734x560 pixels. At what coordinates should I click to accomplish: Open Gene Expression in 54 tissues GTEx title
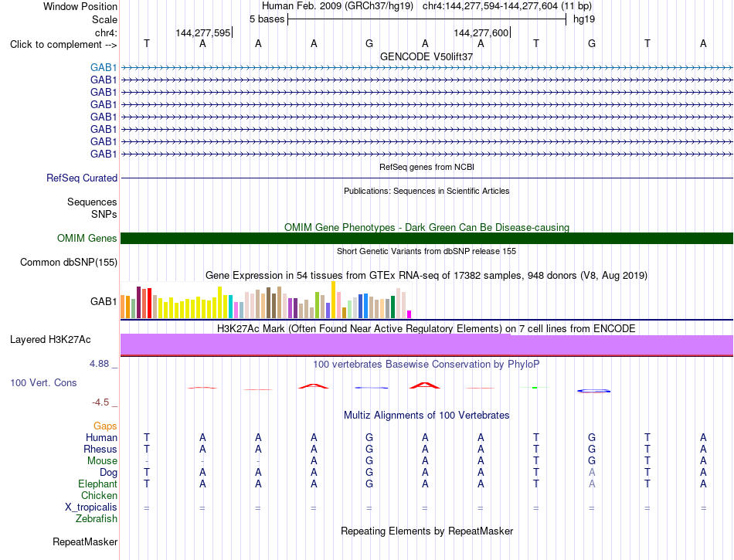tap(426, 276)
